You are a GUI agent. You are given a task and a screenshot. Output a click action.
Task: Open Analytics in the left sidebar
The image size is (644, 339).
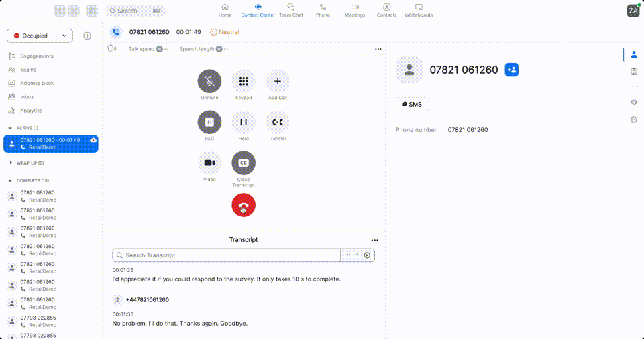(31, 111)
